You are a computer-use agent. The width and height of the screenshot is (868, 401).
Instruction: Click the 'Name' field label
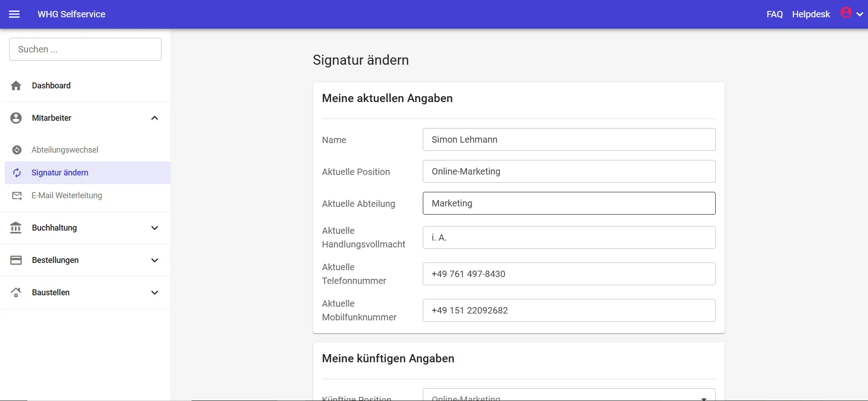coord(334,140)
